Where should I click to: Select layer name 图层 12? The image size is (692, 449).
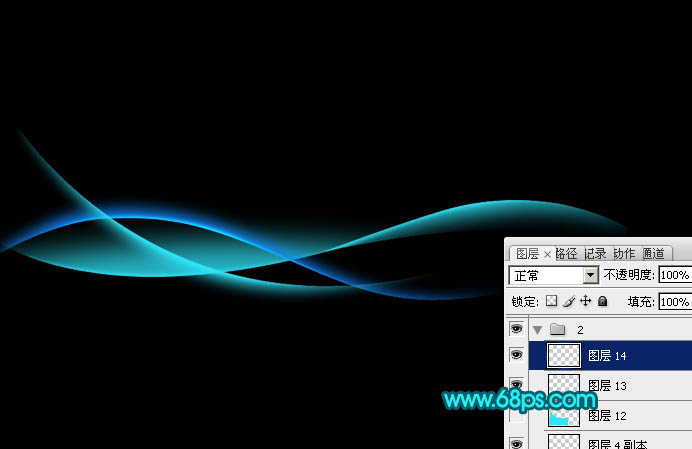point(607,415)
